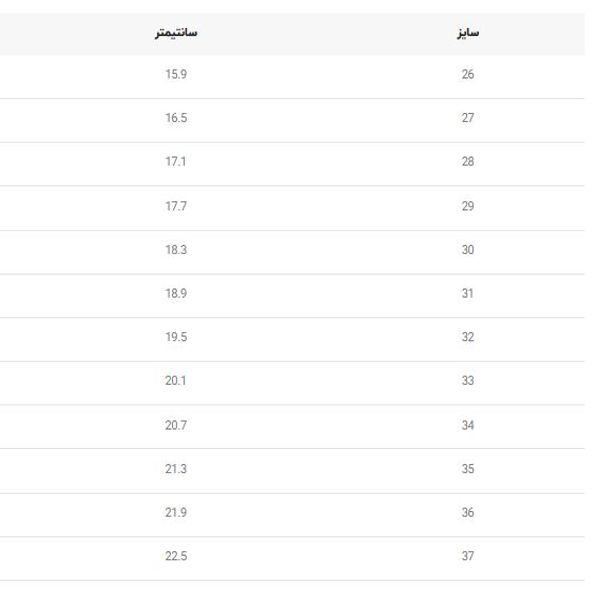Select the 15.9 centimeter value
This screenshot has height=600, width=600.
(x=176, y=75)
